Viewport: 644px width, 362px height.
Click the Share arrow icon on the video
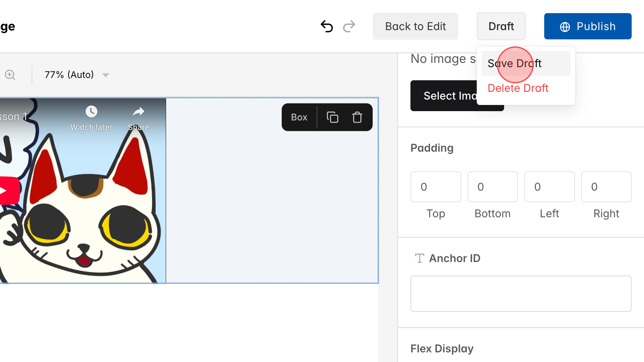coord(138,112)
